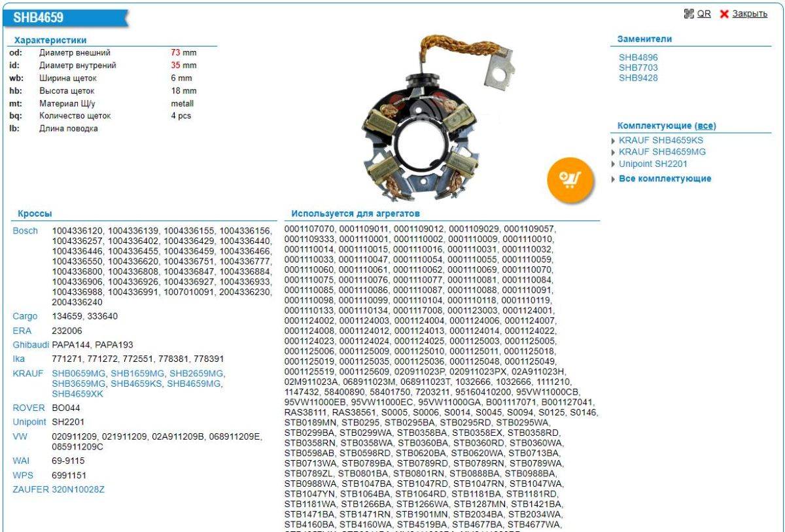Expand KRAUF SHB4659MG component item
Screen dimensions: 785x532
point(662,152)
